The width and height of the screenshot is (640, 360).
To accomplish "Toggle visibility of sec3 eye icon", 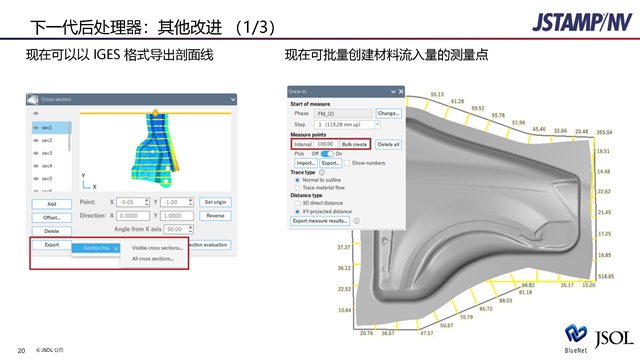I will (36, 153).
